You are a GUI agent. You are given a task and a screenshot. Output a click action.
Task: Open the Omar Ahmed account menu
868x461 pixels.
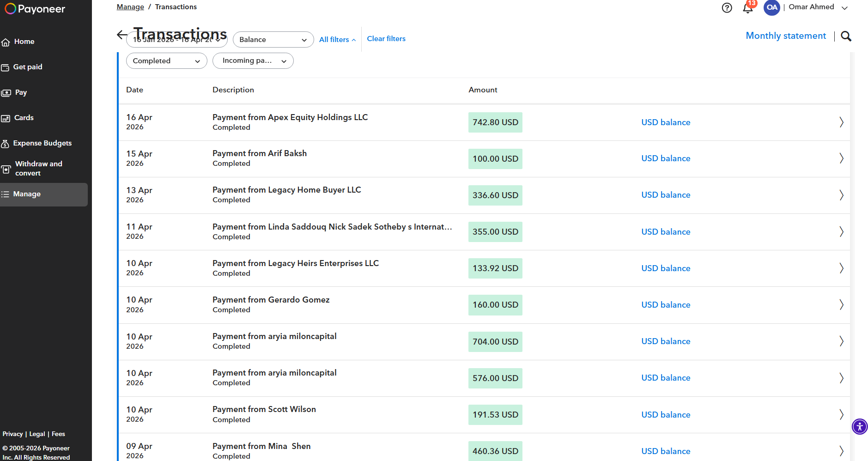click(818, 7)
